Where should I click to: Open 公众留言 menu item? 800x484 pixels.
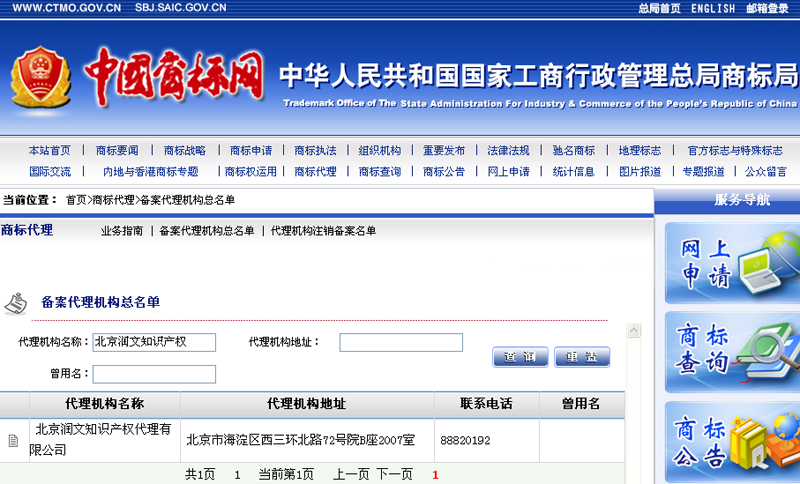(x=765, y=172)
